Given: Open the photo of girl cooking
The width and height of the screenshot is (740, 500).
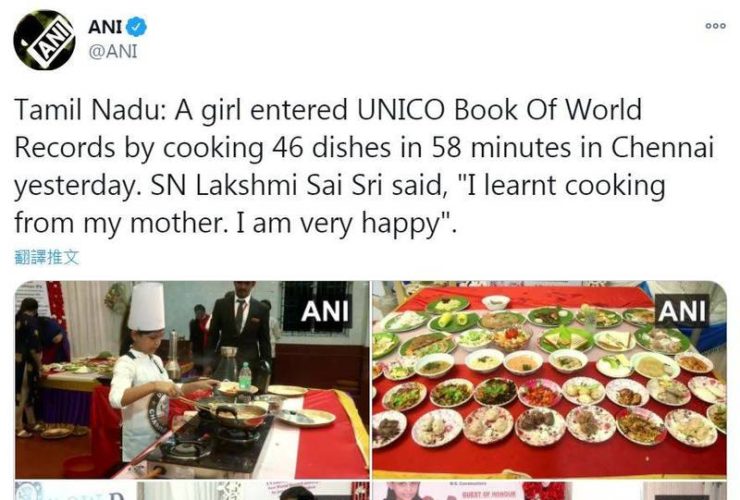Looking at the screenshot, I should pos(192,380).
